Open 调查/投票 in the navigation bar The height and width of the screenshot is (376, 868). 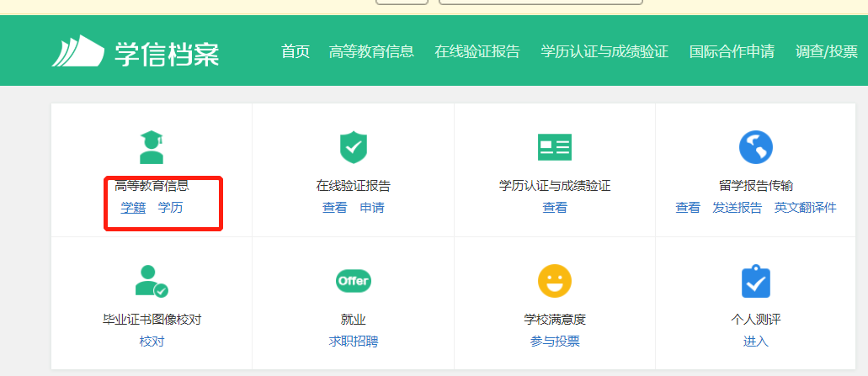[826, 52]
